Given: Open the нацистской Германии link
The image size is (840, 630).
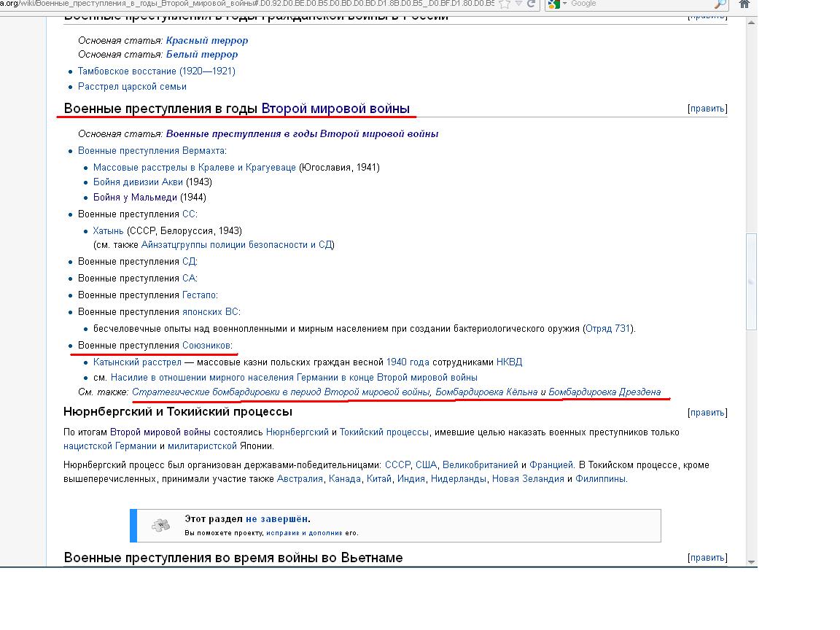Looking at the screenshot, I should (110, 446).
